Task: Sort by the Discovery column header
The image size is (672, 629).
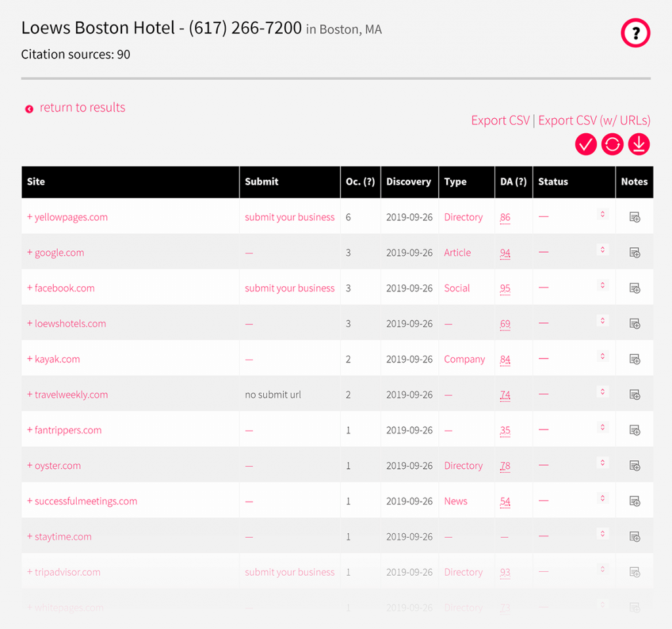Action: click(x=408, y=182)
